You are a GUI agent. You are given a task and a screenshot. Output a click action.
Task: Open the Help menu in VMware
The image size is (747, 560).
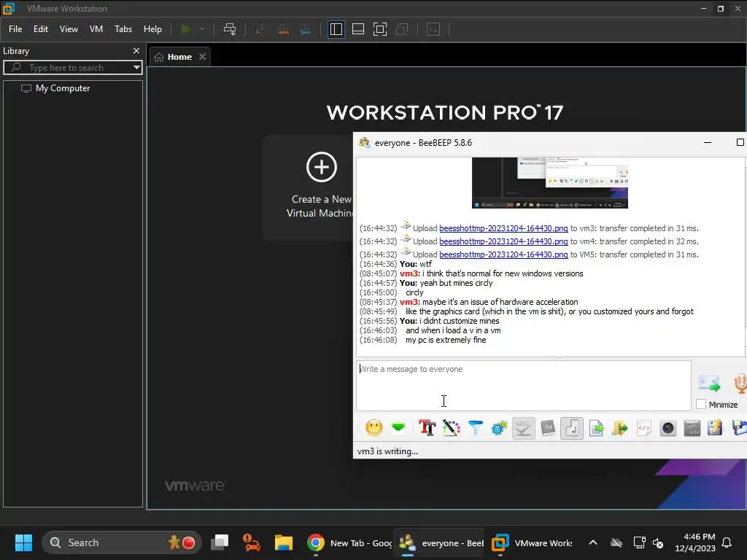pyautogui.click(x=152, y=29)
